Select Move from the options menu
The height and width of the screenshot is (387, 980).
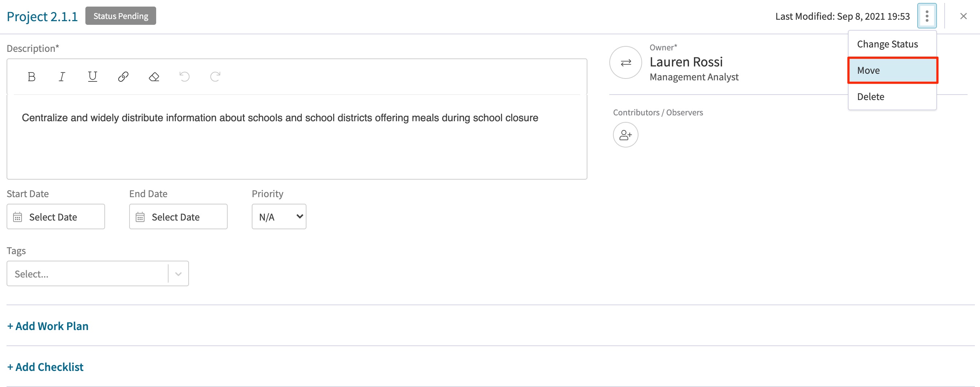pos(892,70)
